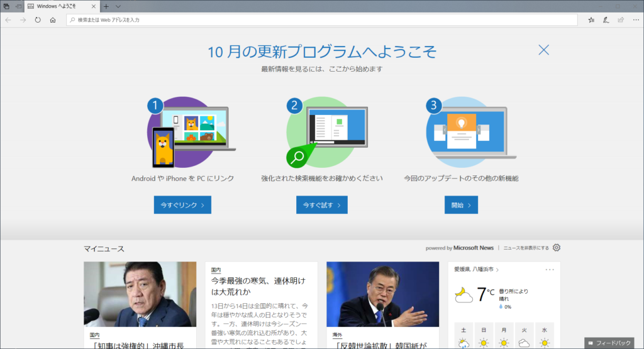644x349 pixels.
Task: Select Wednesday 水 forecast
Action: pos(545,336)
